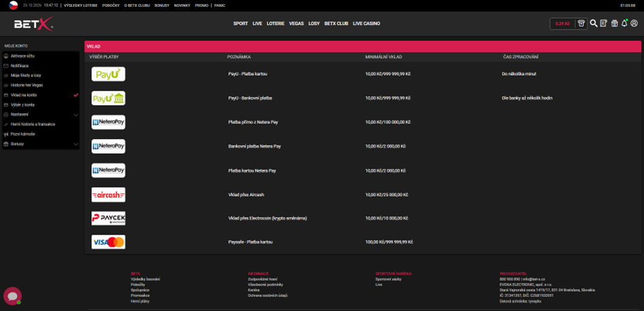Open the bet slip ticket icon
The image size is (644, 311).
604,23
